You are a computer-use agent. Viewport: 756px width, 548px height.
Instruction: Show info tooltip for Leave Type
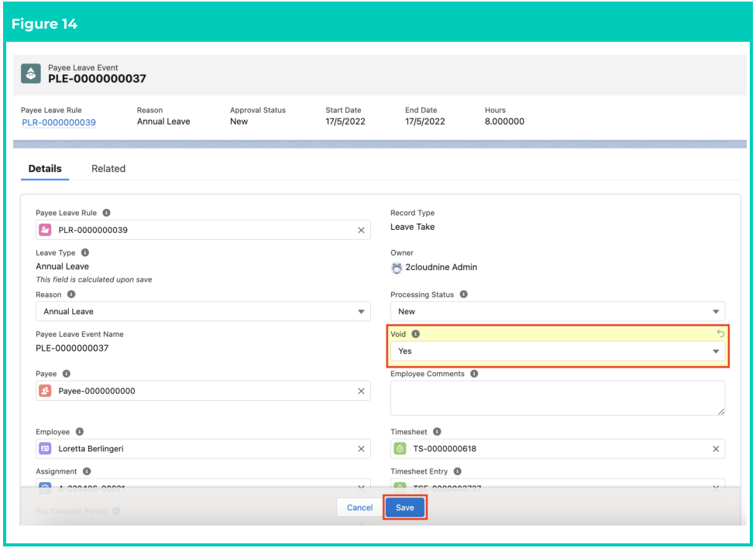[x=85, y=252]
